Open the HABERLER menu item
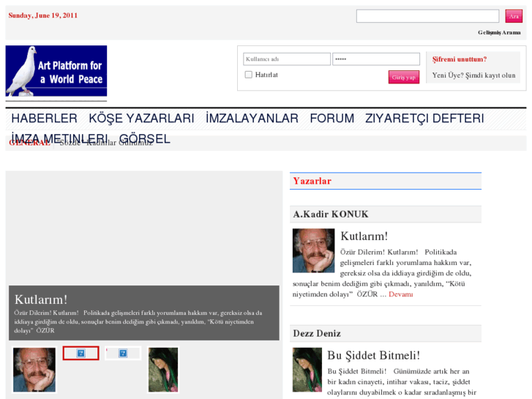 44,118
